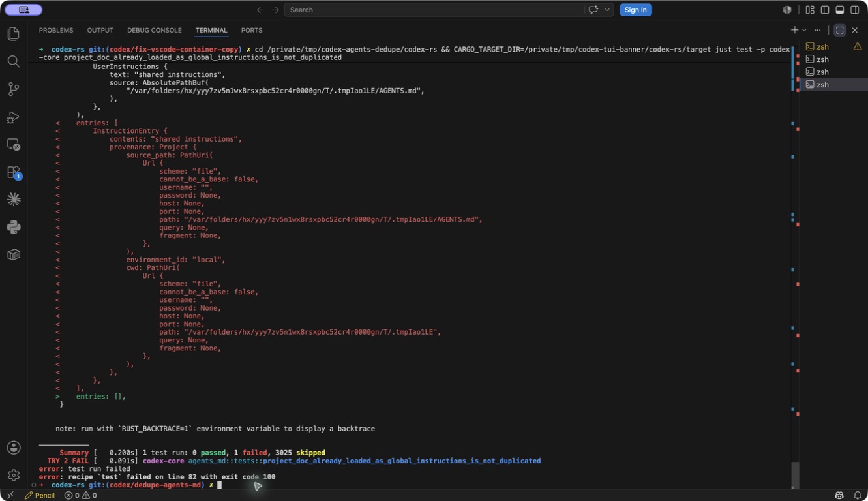Switch to the DEBUG CONSOLE tab

pos(155,30)
